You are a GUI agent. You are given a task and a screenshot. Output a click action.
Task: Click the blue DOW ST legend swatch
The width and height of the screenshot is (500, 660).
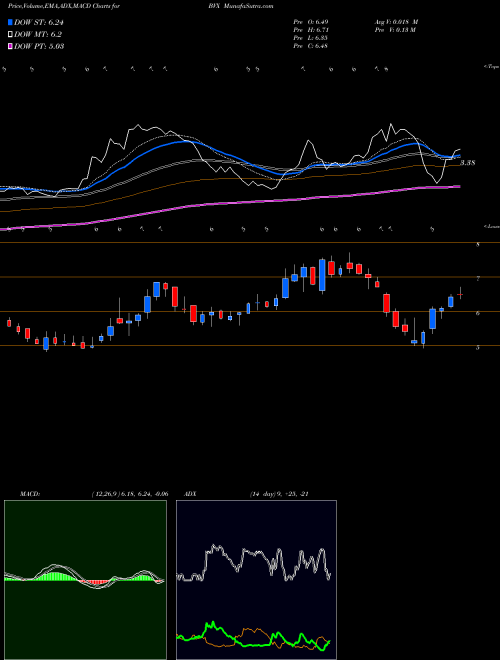point(10,22)
